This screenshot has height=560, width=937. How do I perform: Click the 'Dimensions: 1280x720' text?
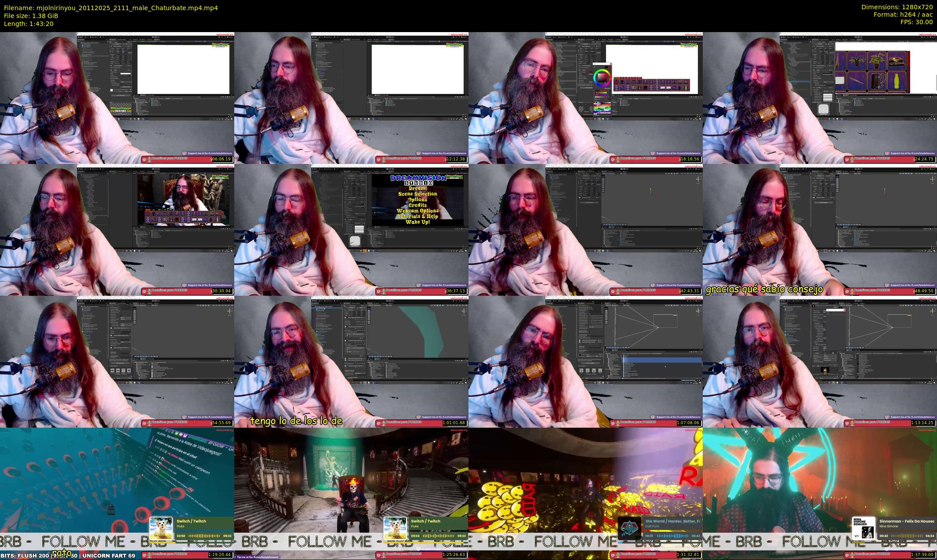[897, 7]
